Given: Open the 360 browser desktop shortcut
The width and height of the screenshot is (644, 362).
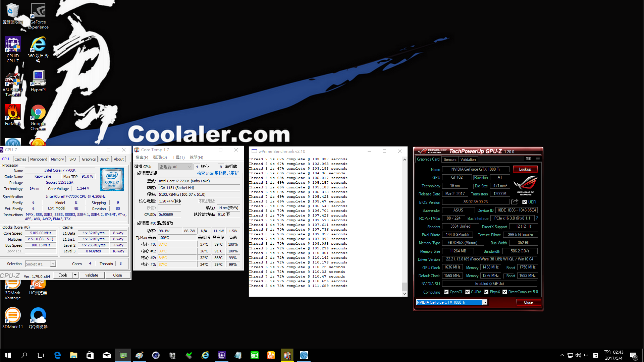Looking at the screenshot, I should pos(38,50).
